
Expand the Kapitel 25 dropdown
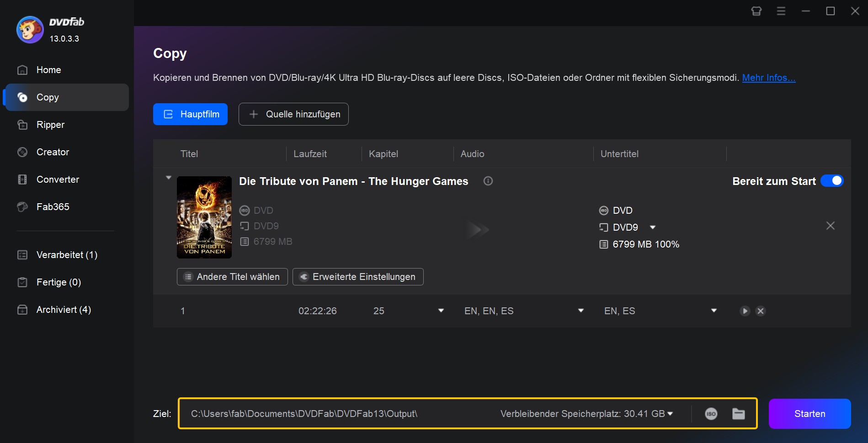coord(441,311)
